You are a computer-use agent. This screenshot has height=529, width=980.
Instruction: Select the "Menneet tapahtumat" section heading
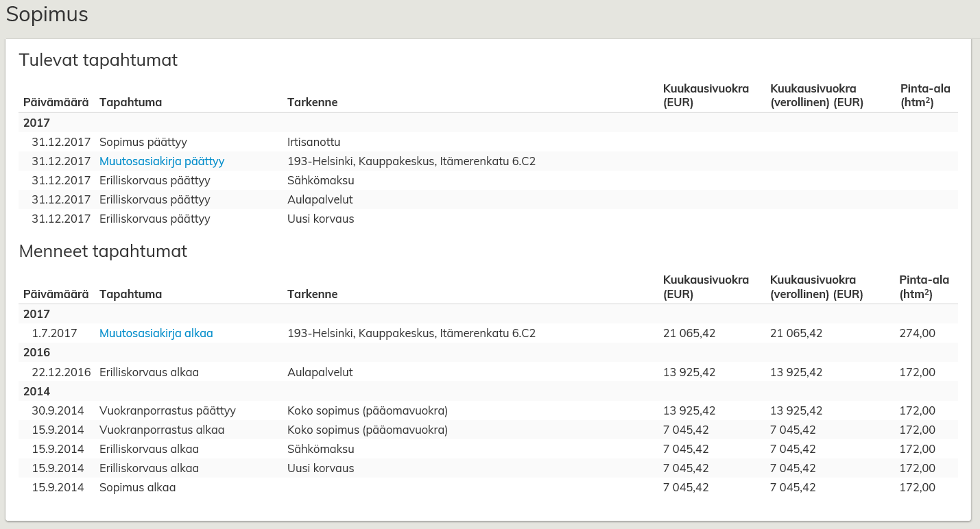(x=103, y=251)
